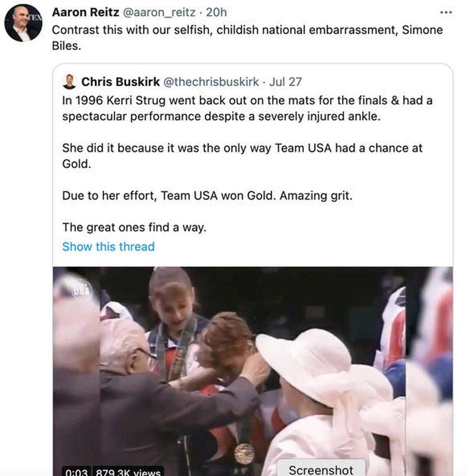The width and height of the screenshot is (466, 476).
Task: Open the quoted tweet via Jul 27 date
Action: click(285, 81)
